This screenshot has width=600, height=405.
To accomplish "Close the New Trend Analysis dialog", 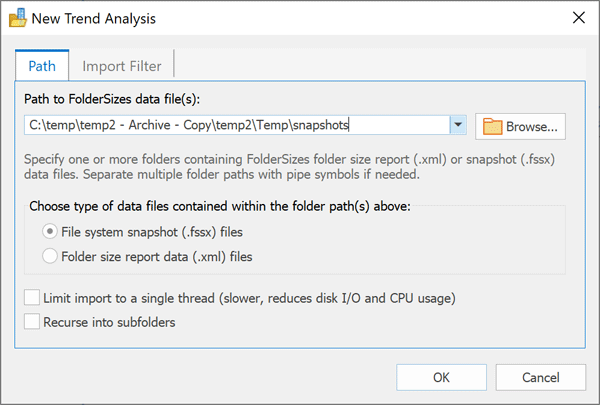I will point(577,19).
